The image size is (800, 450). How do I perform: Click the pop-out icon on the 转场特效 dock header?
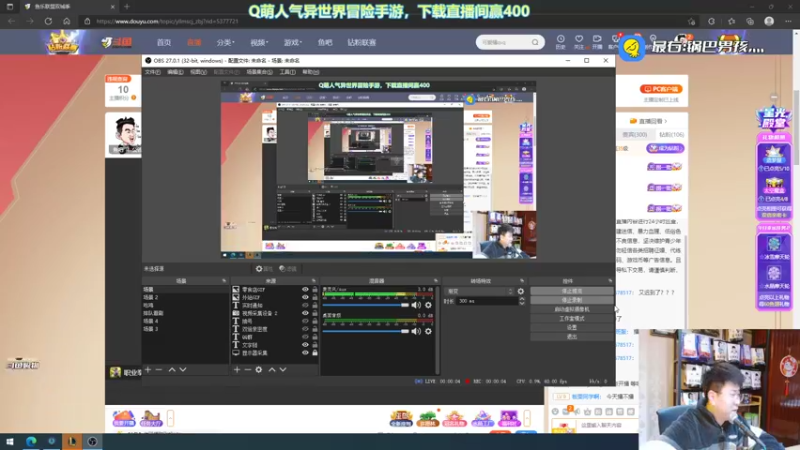click(522, 281)
